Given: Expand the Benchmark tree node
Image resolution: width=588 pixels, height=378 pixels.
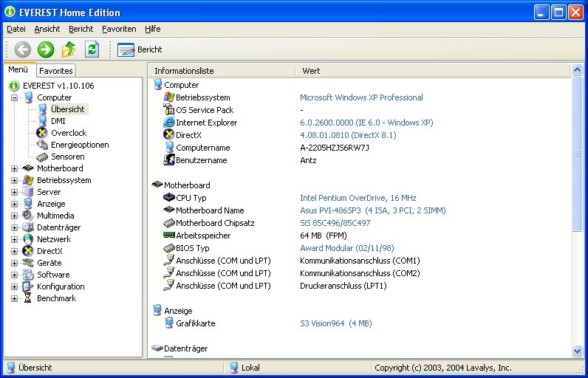Looking at the screenshot, I should [x=14, y=298].
